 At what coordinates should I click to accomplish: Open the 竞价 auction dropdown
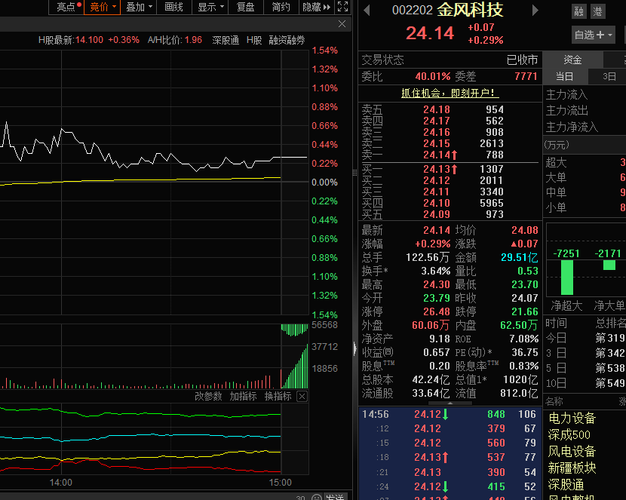pos(102,7)
